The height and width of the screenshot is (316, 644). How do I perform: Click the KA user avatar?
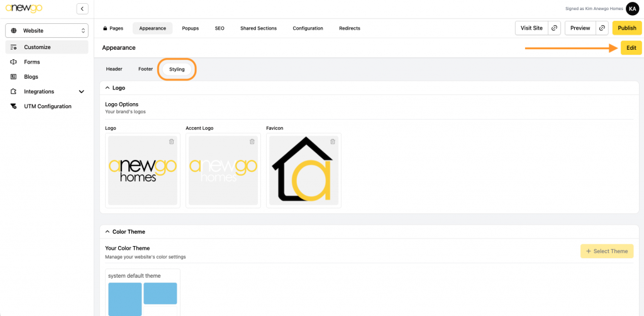click(632, 9)
